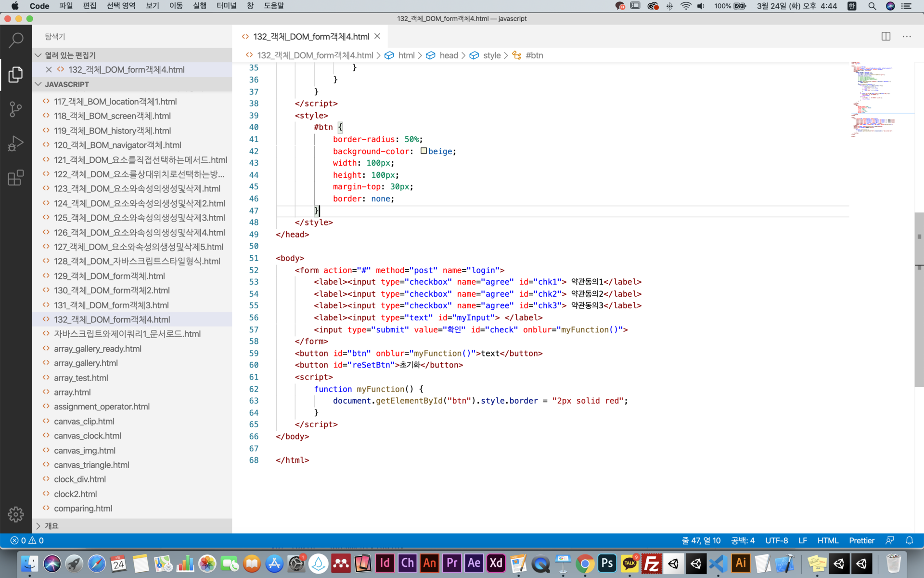This screenshot has width=924, height=578.
Task: Click line and column indicator 줄 47, 열 10
Action: tap(701, 540)
